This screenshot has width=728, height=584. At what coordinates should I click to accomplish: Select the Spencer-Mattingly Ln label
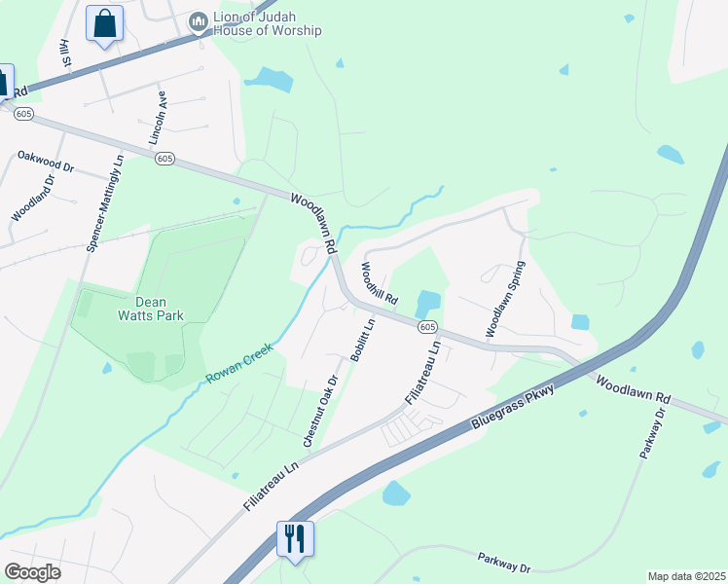[106, 203]
